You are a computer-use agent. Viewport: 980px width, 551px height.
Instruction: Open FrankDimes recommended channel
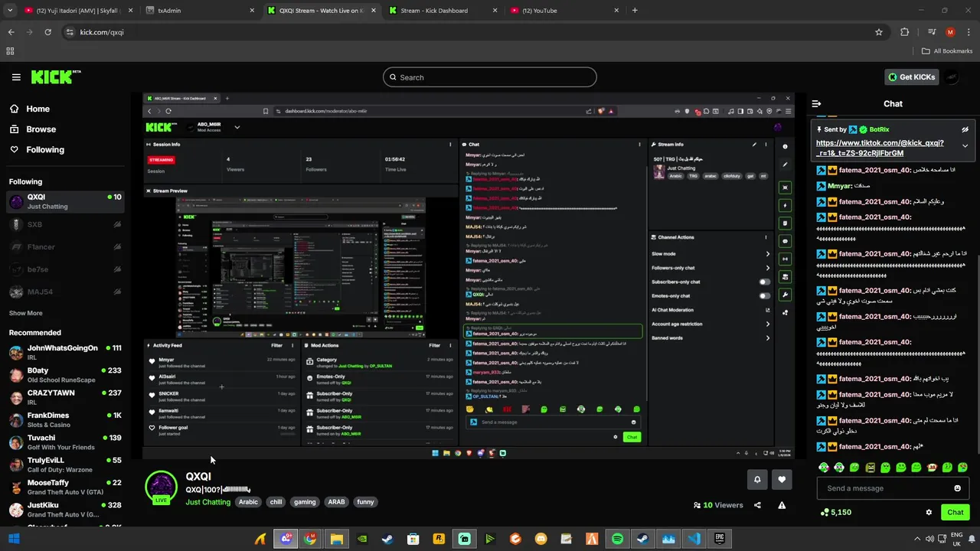coord(65,420)
